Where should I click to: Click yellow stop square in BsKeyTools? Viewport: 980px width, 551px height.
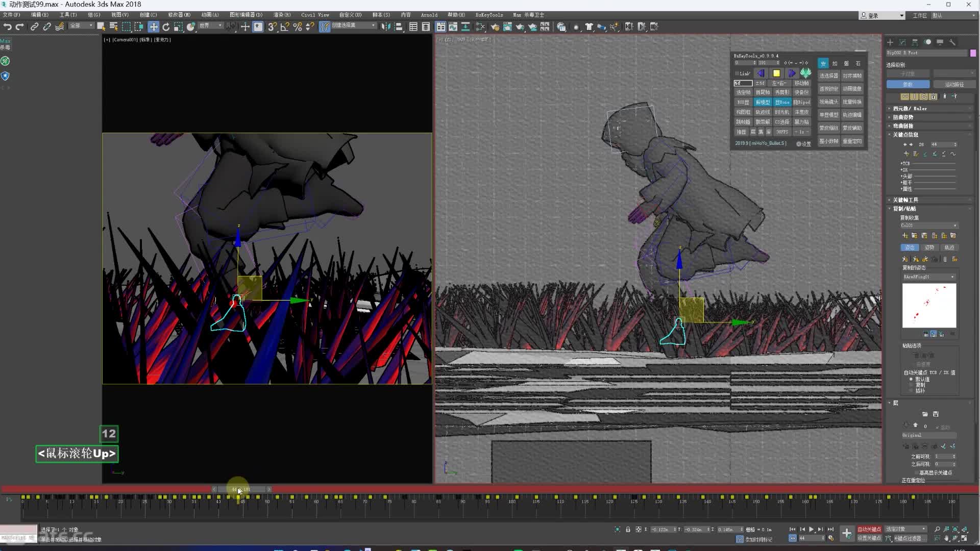coord(776,73)
